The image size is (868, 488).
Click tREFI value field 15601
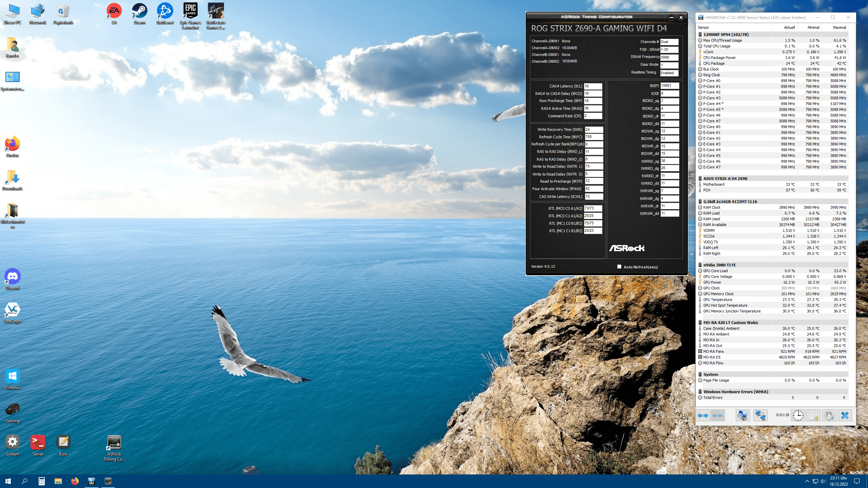[670, 86]
